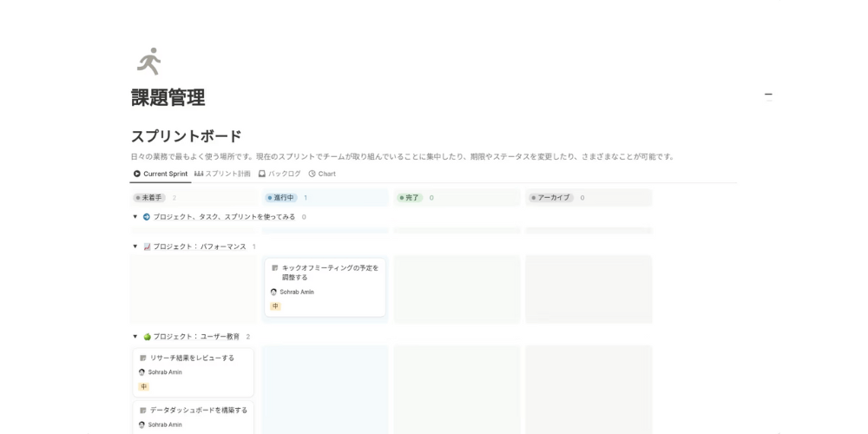868x434 pixels.
Task: Click the 未着手 column count 2
Action: point(174,198)
